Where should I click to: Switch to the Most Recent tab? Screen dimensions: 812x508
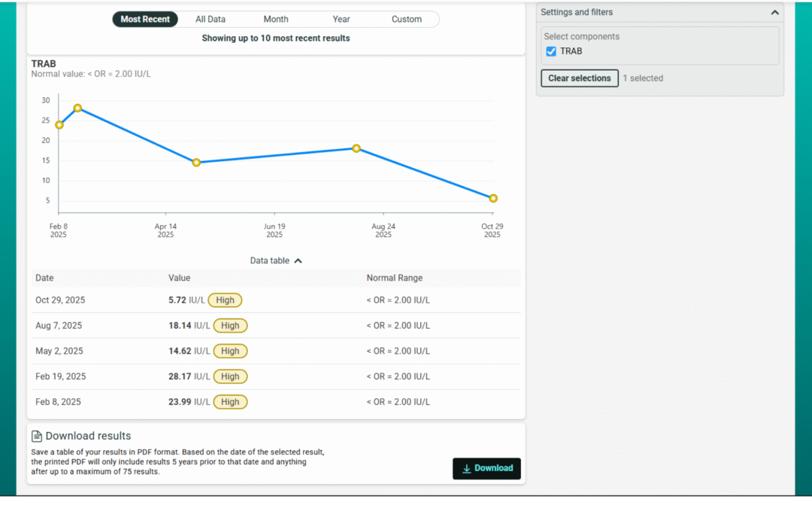click(x=145, y=20)
